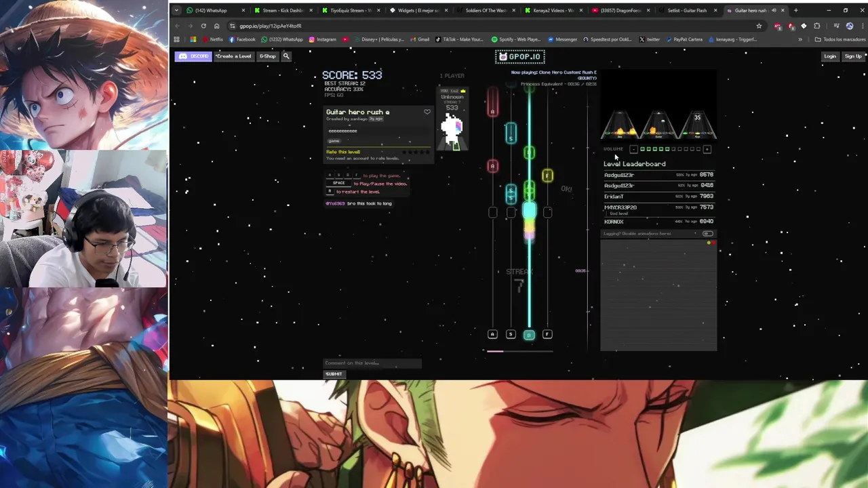Screen dimensions: 868x488
Task: Click the highlighted D key button
Action: click(x=529, y=334)
